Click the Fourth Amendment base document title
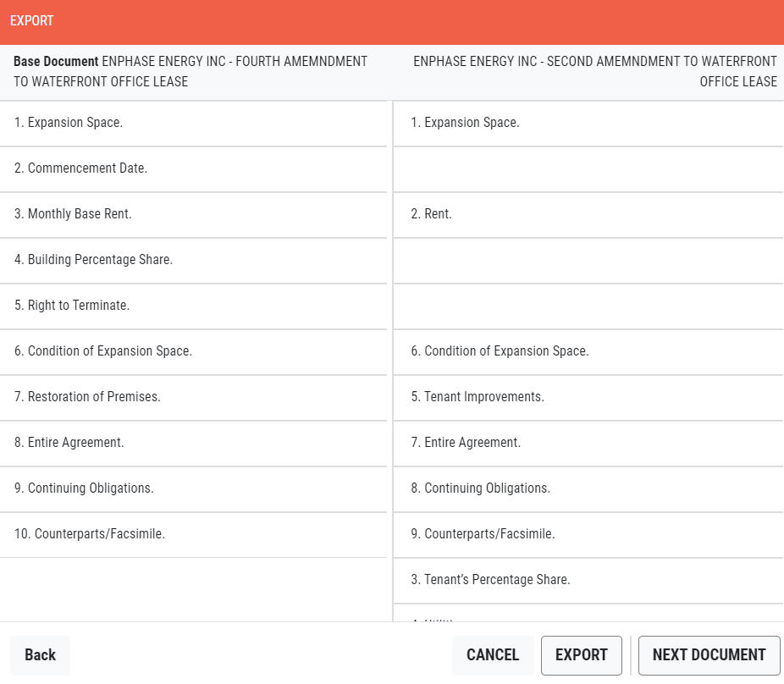The image size is (784, 684). click(190, 71)
